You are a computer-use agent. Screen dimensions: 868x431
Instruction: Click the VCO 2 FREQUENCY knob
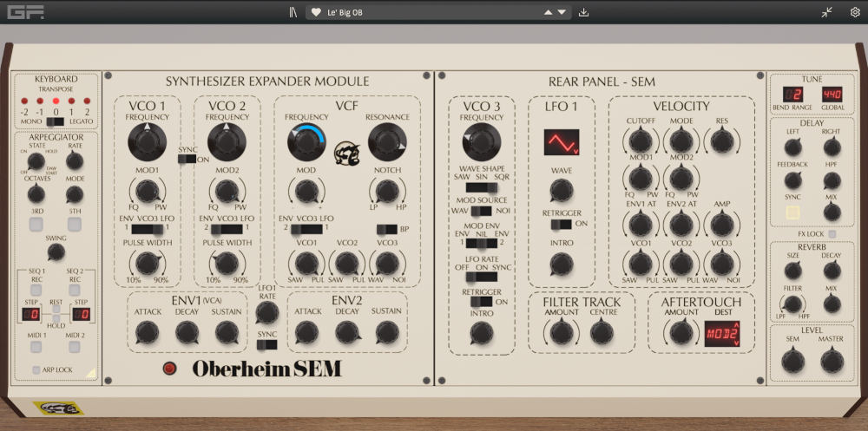227,141
